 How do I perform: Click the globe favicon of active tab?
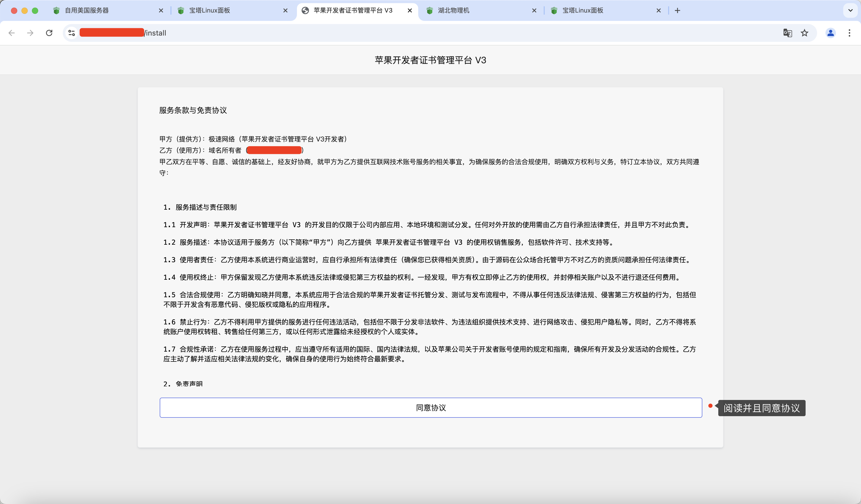click(305, 11)
